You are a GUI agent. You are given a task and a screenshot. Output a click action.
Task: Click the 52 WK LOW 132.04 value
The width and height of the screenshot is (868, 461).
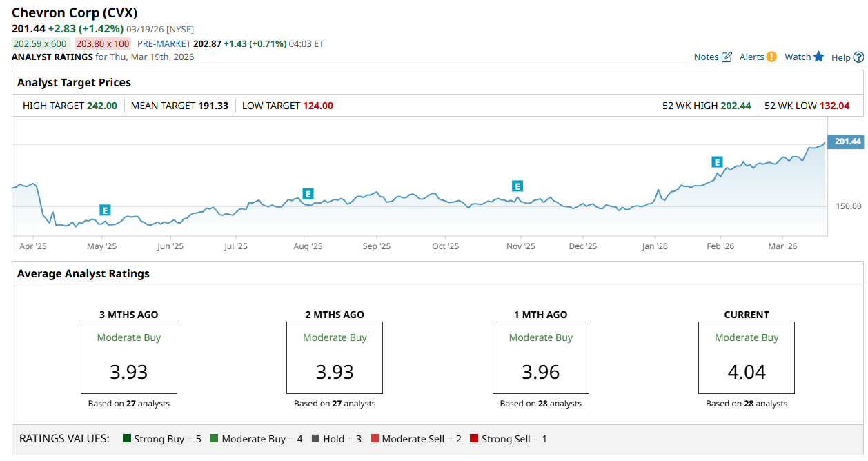[x=835, y=106]
